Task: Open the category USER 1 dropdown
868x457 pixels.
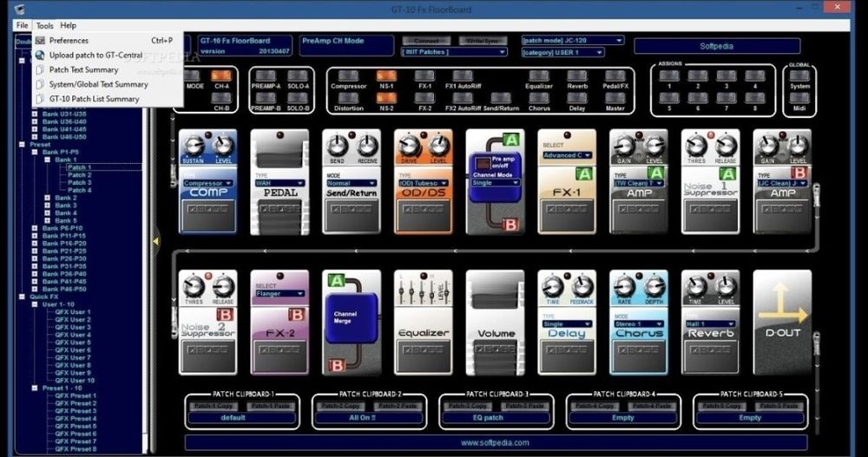Action: tap(562, 53)
